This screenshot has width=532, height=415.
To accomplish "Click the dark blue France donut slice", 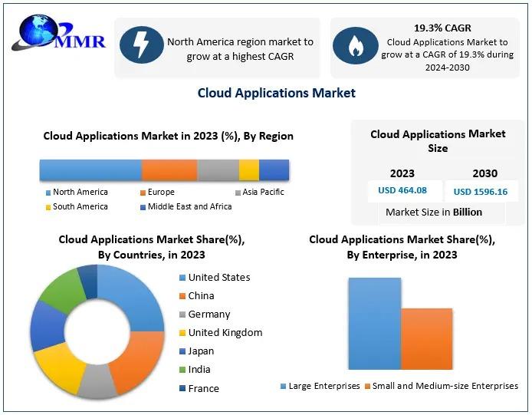I will pyautogui.click(x=89, y=282).
